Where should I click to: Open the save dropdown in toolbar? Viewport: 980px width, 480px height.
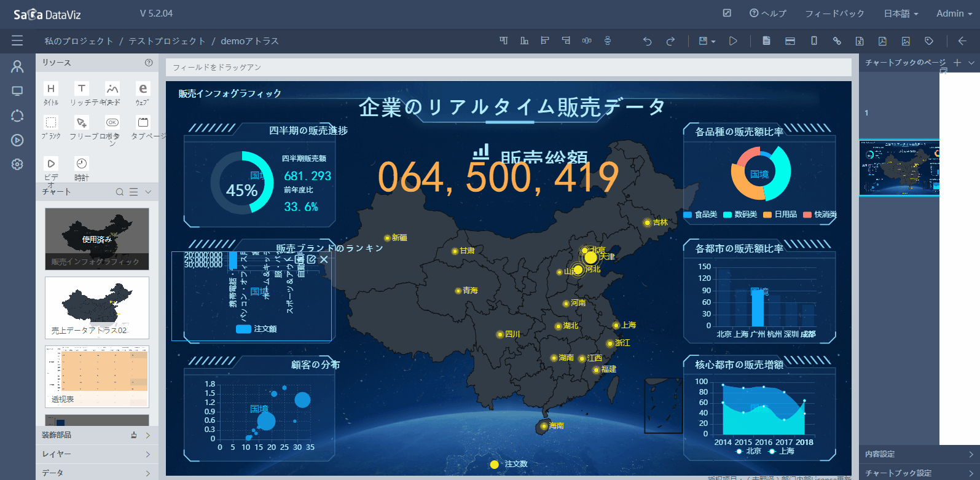(707, 41)
